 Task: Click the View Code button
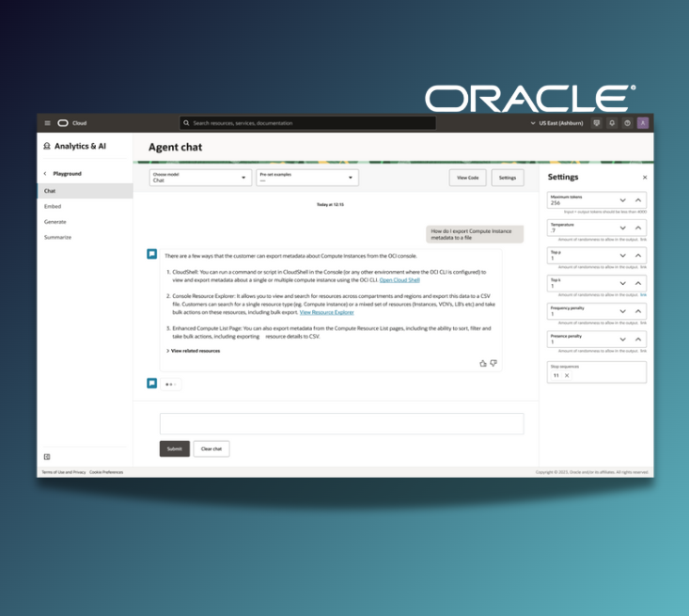point(467,178)
